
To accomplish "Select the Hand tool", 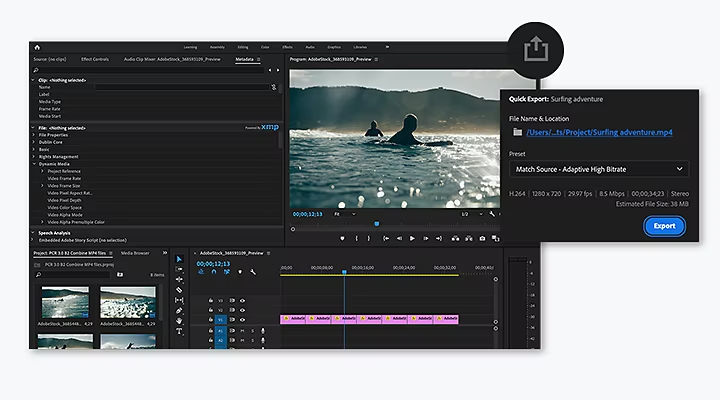I will tap(179, 321).
